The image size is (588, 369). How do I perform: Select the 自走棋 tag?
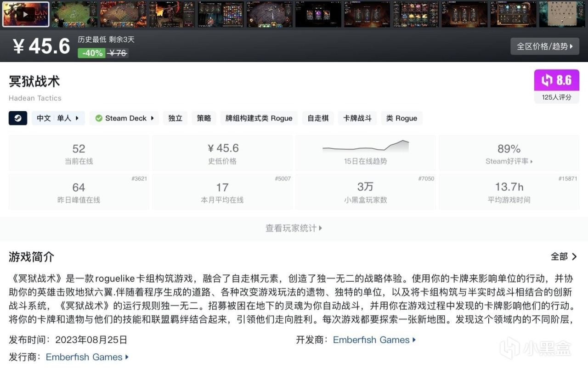(x=318, y=118)
